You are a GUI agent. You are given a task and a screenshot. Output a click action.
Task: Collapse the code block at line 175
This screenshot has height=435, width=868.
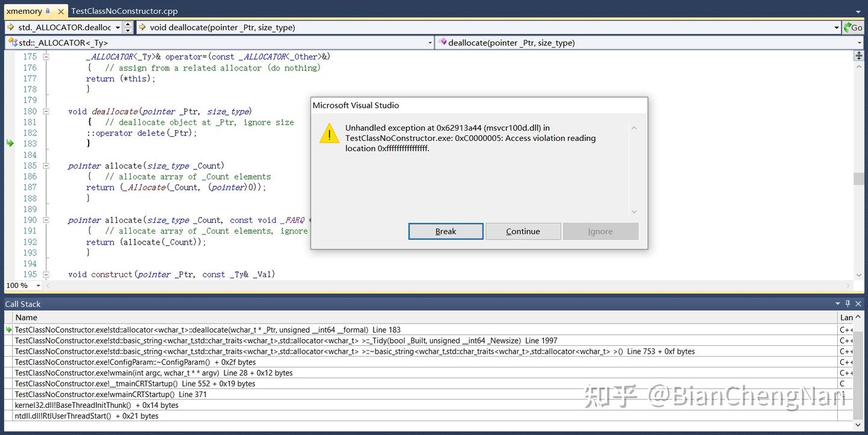(46, 57)
